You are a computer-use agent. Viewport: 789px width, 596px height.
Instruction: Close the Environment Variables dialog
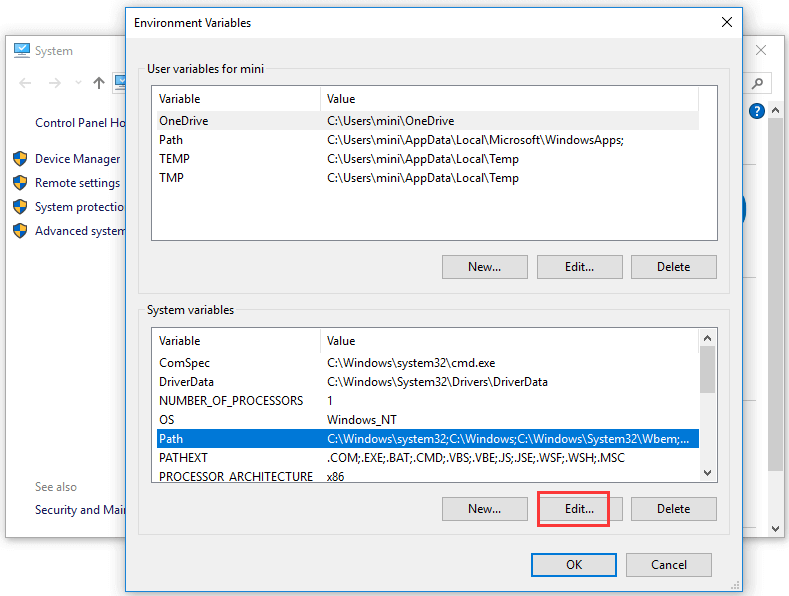(727, 22)
